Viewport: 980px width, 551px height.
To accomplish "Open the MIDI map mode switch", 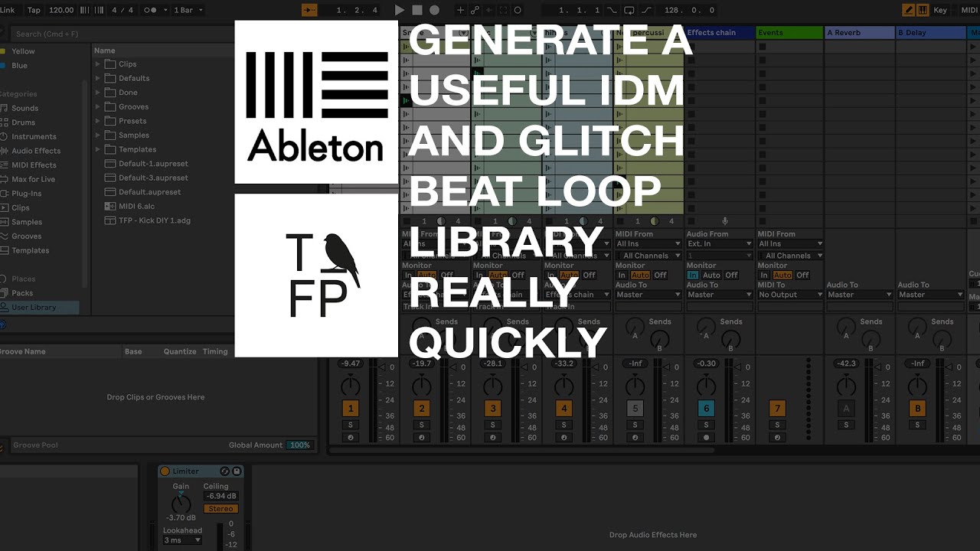I will pos(968,10).
